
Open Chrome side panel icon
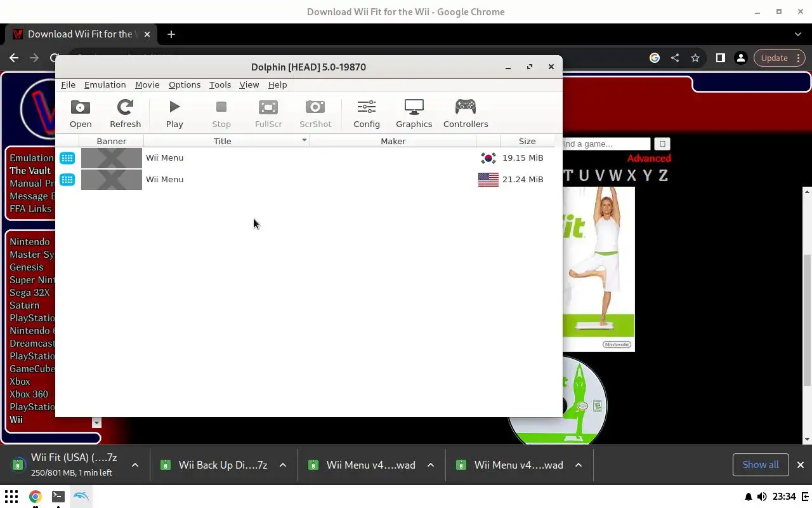tap(720, 58)
